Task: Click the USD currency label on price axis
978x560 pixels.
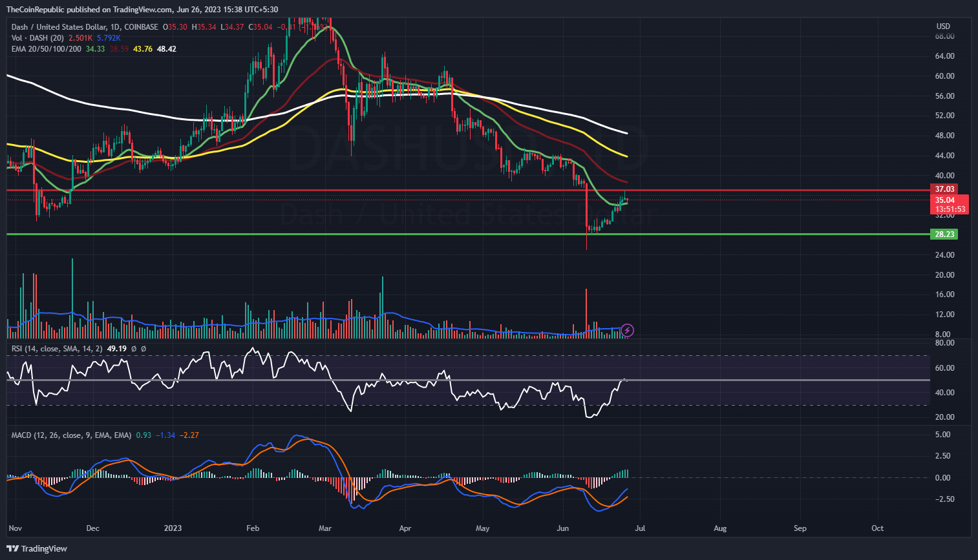Action: tap(944, 26)
